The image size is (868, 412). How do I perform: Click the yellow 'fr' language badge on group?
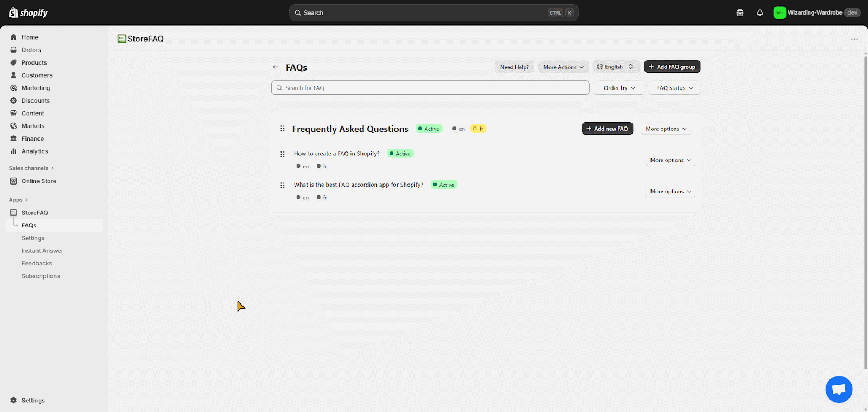tap(478, 129)
